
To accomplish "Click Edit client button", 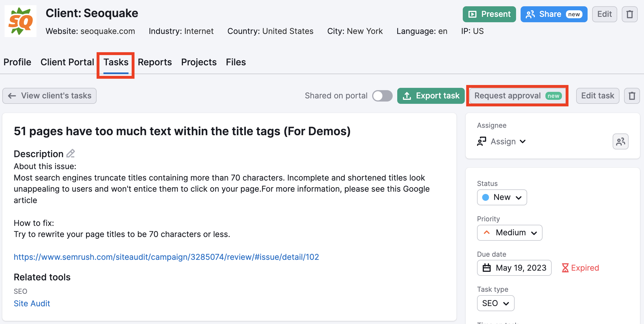I will click(x=604, y=14).
